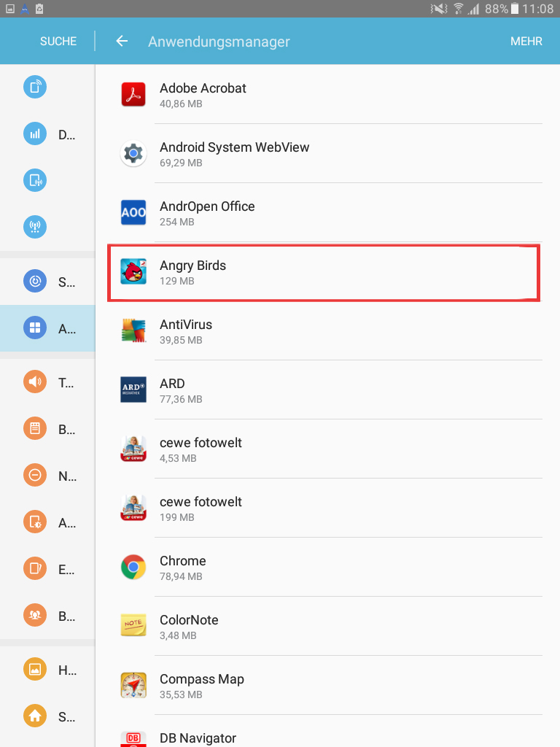Select the home icon sidebar item
The image size is (560, 747).
pos(47,716)
